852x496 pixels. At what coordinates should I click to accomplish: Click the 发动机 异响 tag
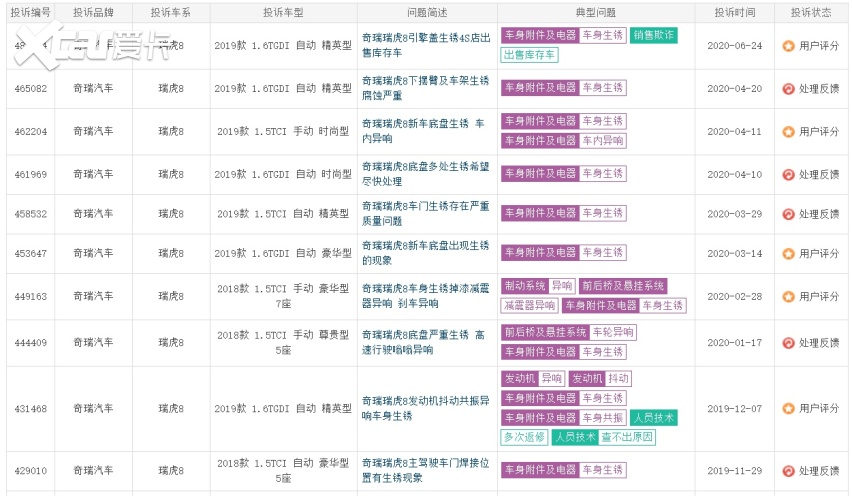[533, 379]
